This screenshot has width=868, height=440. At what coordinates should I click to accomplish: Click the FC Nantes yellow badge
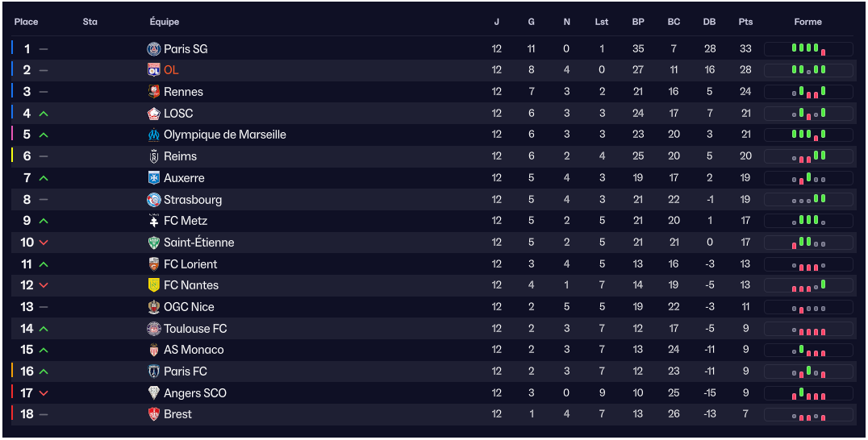pyautogui.click(x=154, y=285)
